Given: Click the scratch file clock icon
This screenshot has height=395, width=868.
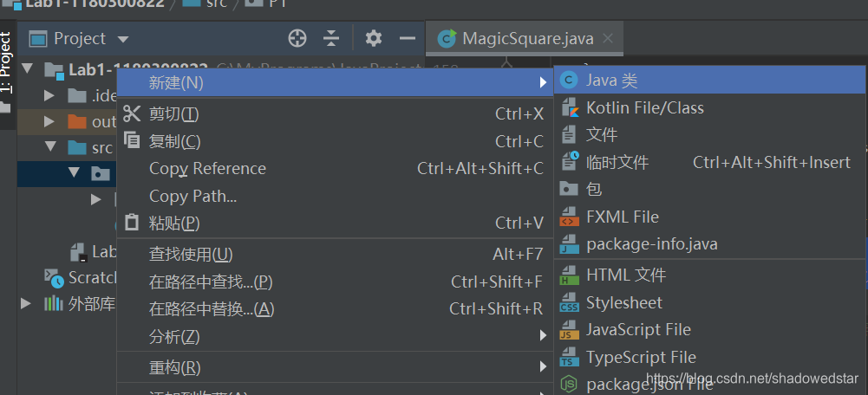Looking at the screenshot, I should tap(571, 161).
